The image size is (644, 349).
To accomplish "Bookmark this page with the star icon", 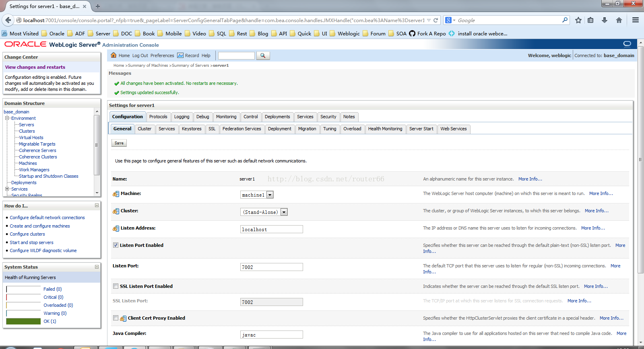I will 578,20.
